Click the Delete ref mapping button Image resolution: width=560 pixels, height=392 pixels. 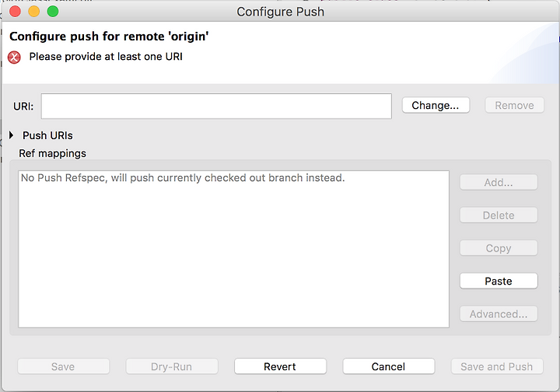point(499,215)
